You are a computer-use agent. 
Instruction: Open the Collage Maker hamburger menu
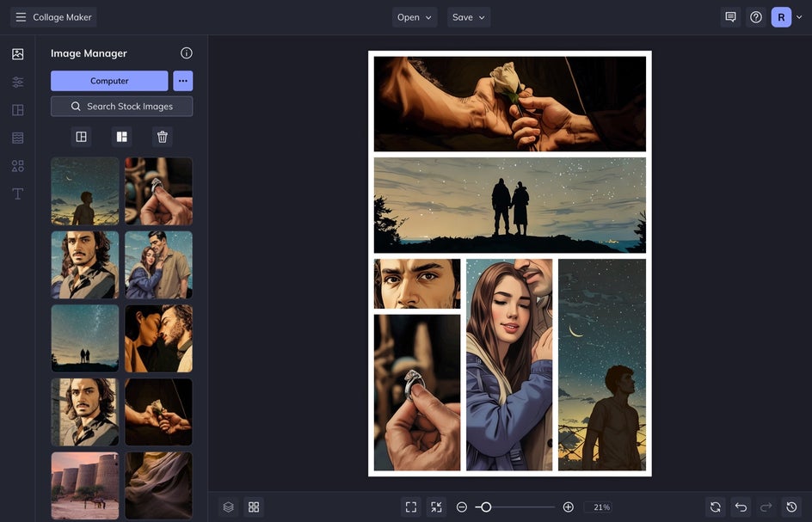click(x=21, y=17)
